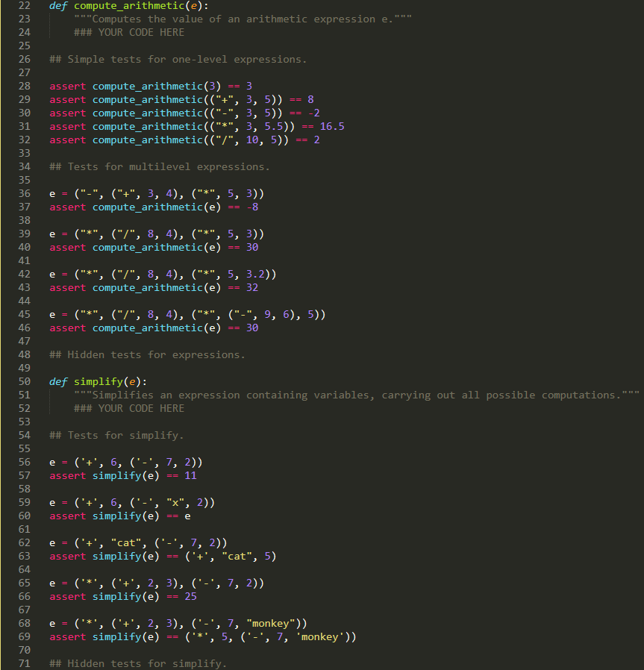Click the empty line 49
Image resolution: width=644 pixels, height=670 pixels.
tap(75, 368)
